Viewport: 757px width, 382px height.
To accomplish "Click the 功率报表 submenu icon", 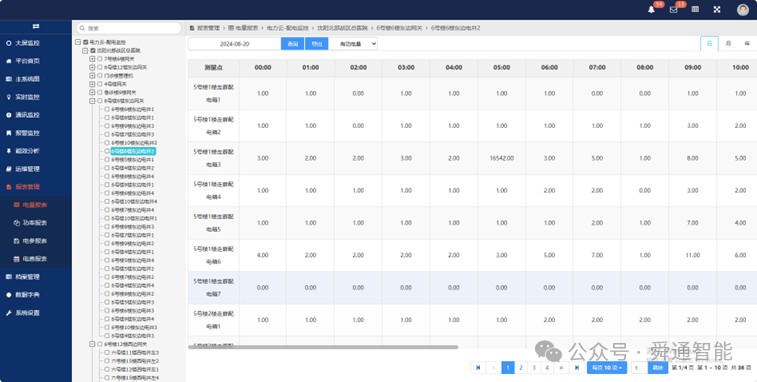I will [16, 223].
